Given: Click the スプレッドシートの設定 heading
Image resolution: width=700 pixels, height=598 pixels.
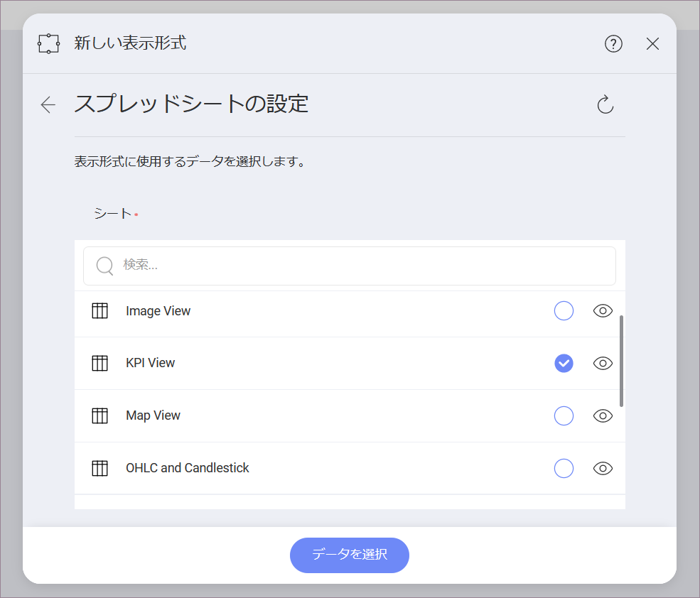Looking at the screenshot, I should (191, 104).
